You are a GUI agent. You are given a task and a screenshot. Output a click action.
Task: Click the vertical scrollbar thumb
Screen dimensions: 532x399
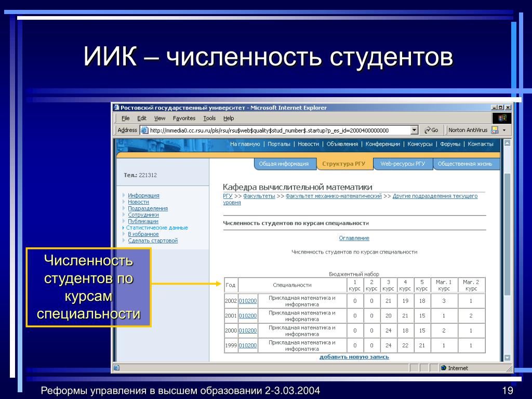click(507, 234)
